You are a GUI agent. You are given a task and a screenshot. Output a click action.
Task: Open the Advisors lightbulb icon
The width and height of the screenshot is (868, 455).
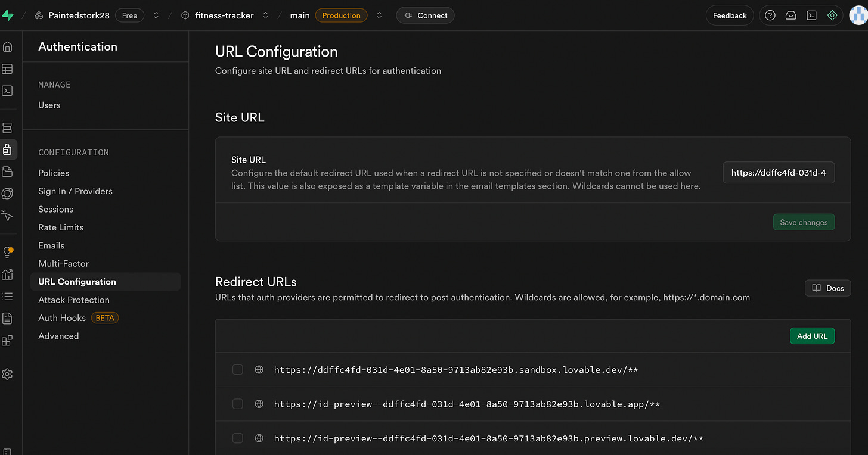(x=7, y=253)
